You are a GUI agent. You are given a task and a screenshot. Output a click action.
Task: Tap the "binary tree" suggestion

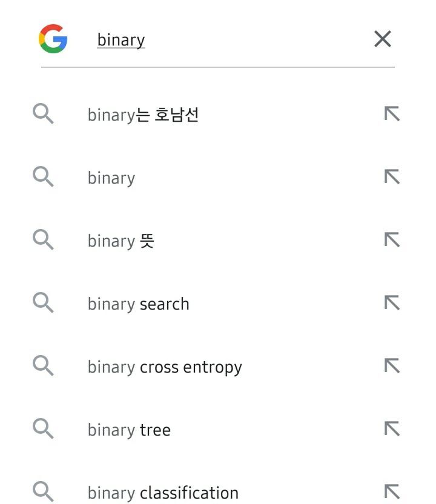click(129, 430)
